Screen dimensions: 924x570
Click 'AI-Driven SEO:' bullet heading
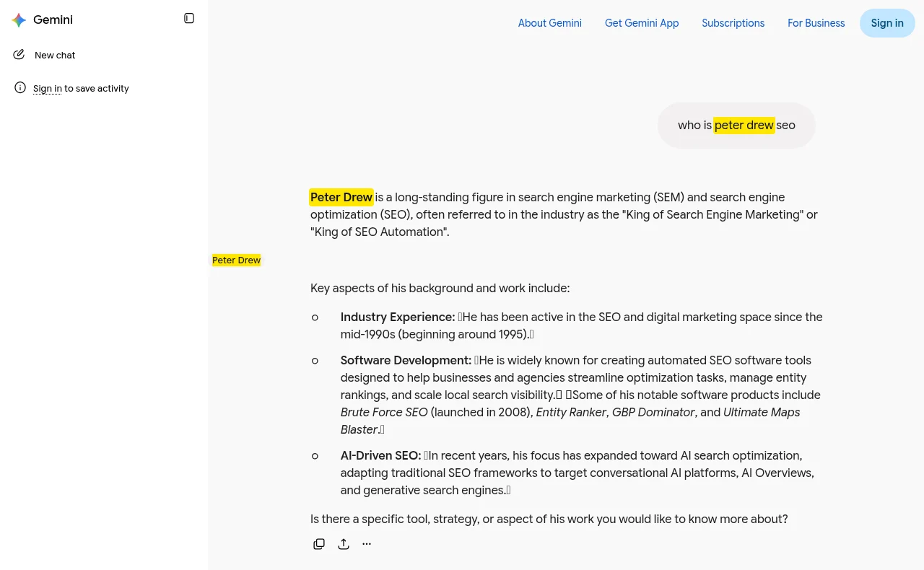click(380, 455)
